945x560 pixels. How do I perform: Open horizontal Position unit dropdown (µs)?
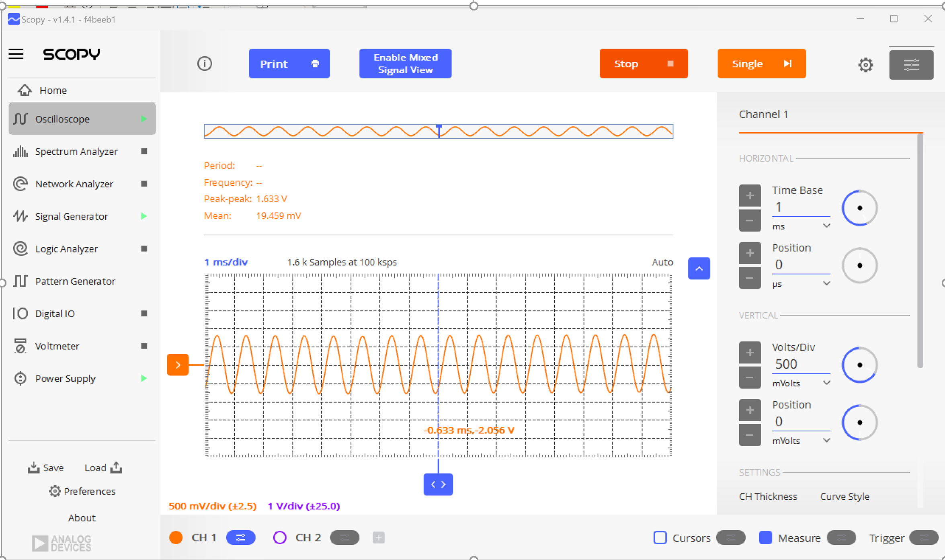coord(801,284)
